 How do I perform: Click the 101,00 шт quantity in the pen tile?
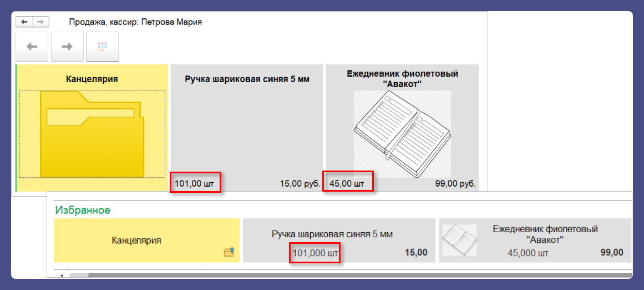point(194,184)
